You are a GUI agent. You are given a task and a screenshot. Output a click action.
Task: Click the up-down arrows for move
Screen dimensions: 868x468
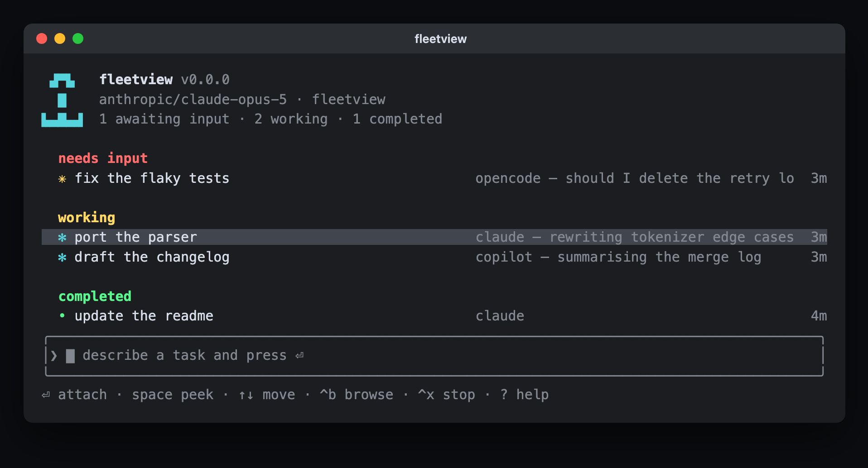point(246,395)
